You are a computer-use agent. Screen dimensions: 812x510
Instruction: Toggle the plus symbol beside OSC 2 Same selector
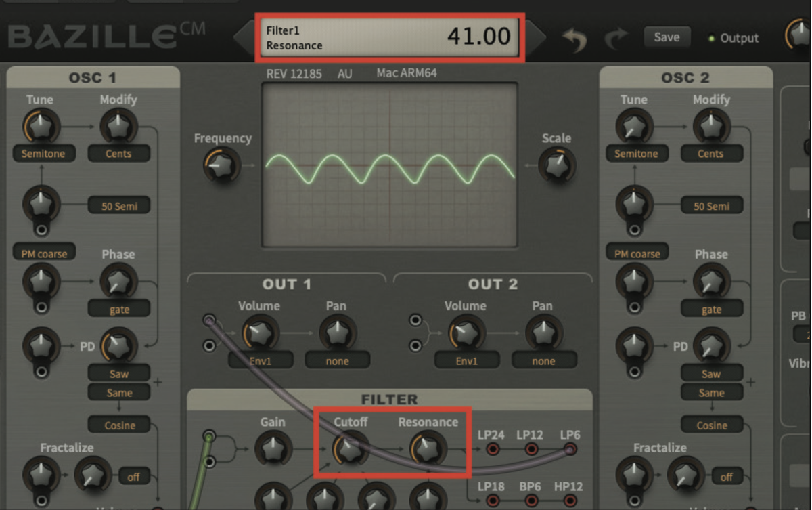click(x=750, y=383)
